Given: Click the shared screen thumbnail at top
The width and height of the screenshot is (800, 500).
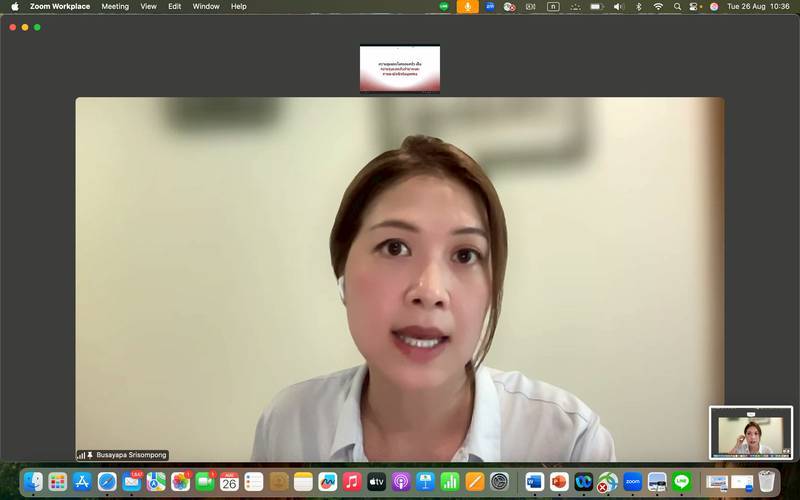Looking at the screenshot, I should tap(400, 68).
